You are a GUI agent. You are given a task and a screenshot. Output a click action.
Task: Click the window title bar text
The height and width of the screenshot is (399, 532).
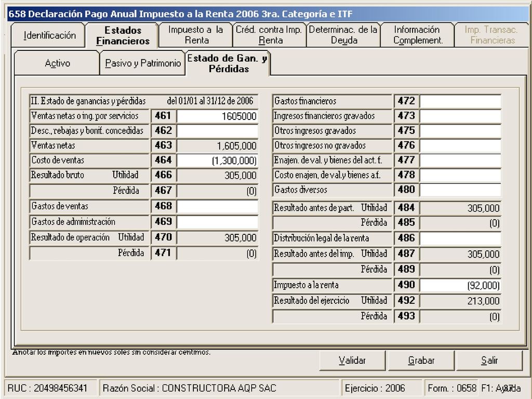(180, 14)
